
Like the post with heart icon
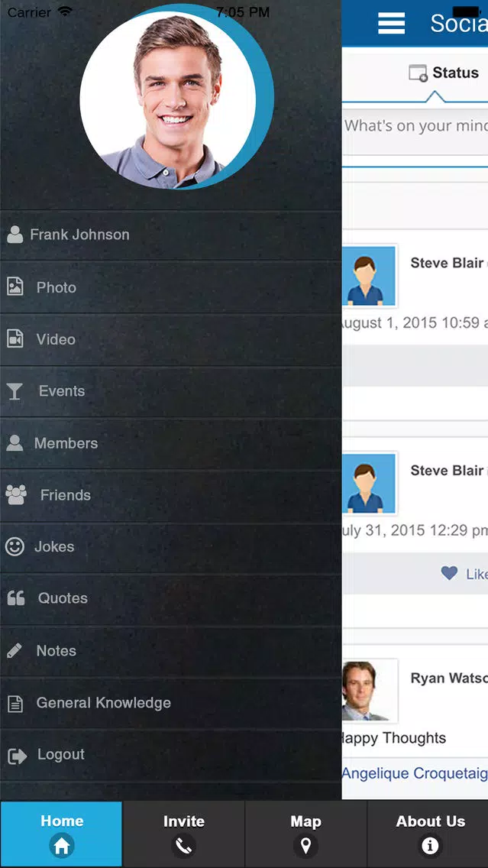pos(449,573)
